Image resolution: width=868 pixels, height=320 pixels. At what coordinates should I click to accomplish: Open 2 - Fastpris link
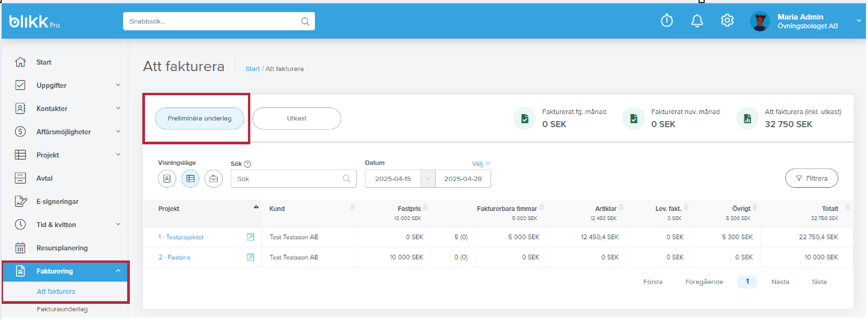tap(175, 257)
